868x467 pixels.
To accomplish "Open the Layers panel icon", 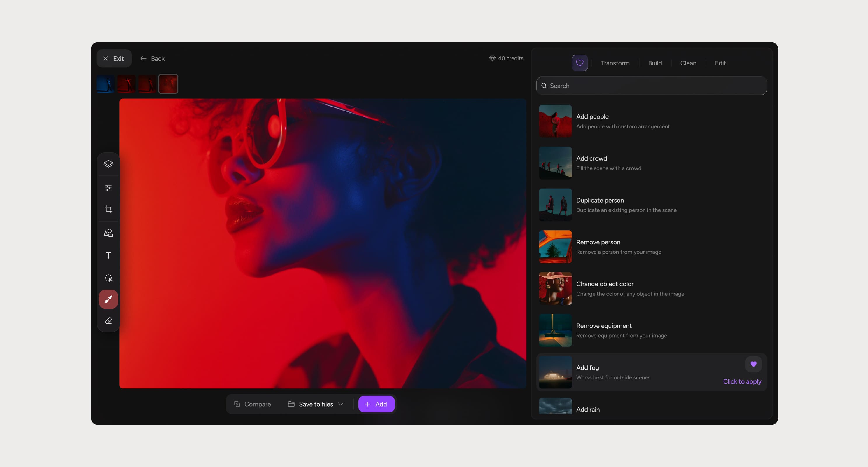I will (x=108, y=164).
